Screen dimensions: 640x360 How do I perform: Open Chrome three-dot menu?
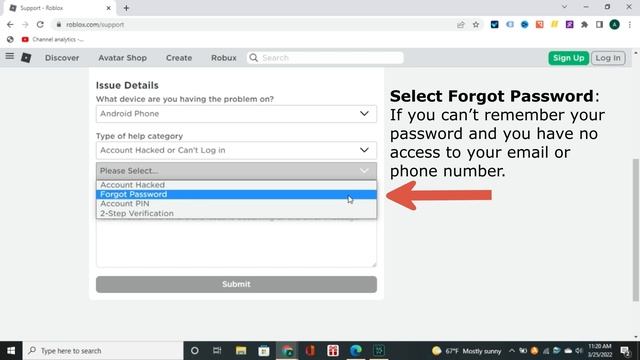pos(630,24)
